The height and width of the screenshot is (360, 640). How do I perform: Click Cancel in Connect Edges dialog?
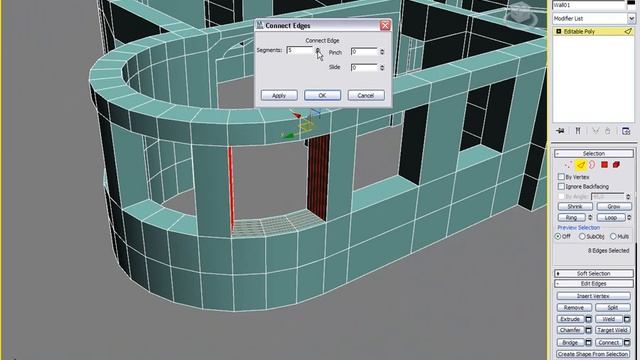click(x=366, y=96)
